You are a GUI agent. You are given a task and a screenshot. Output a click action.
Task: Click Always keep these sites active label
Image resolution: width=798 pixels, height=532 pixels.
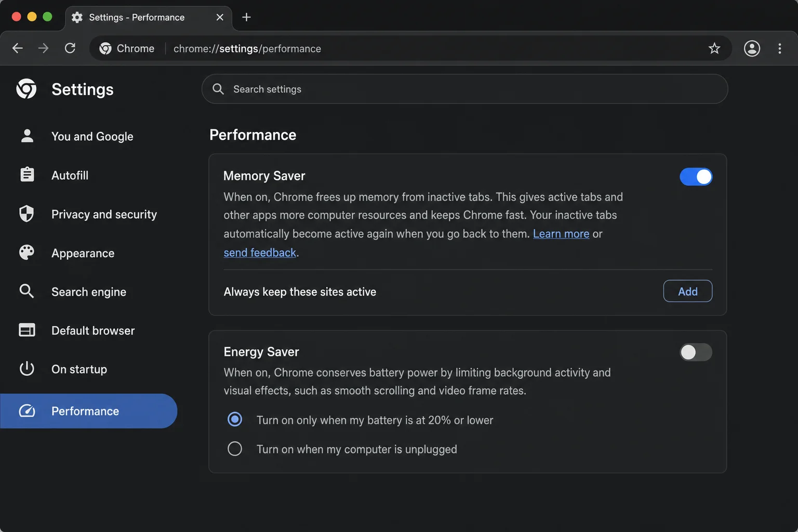pos(300,291)
